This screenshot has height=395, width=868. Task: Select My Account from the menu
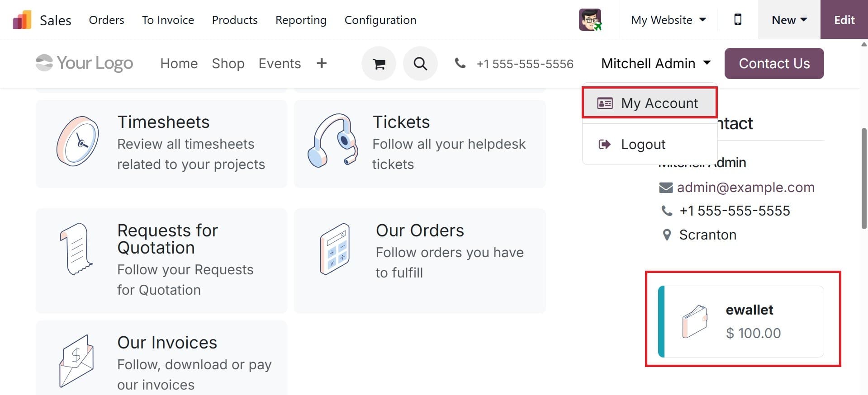coord(650,103)
